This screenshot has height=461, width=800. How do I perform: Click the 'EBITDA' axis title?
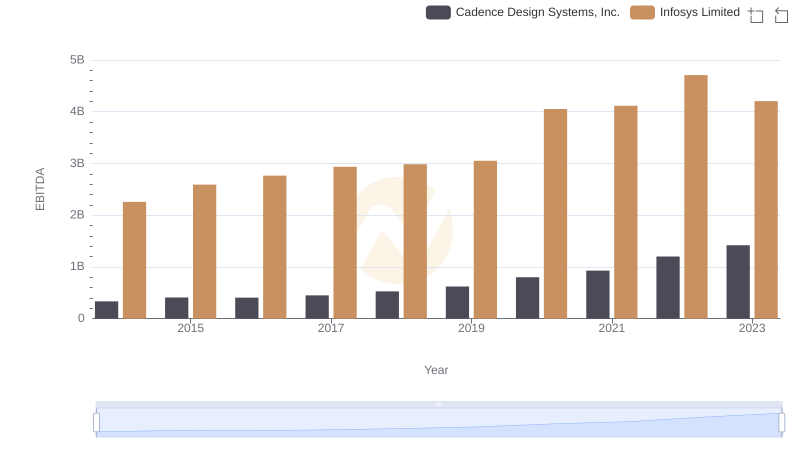click(40, 189)
